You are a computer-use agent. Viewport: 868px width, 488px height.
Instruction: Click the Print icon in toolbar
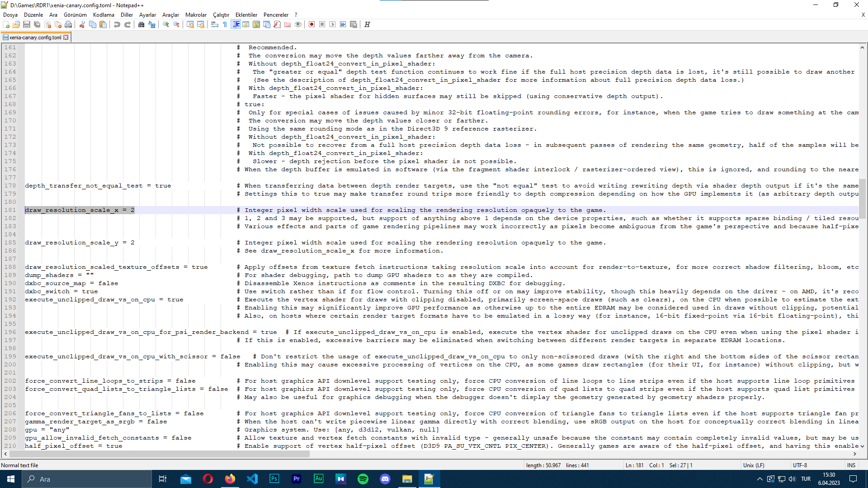pyautogui.click(x=68, y=24)
